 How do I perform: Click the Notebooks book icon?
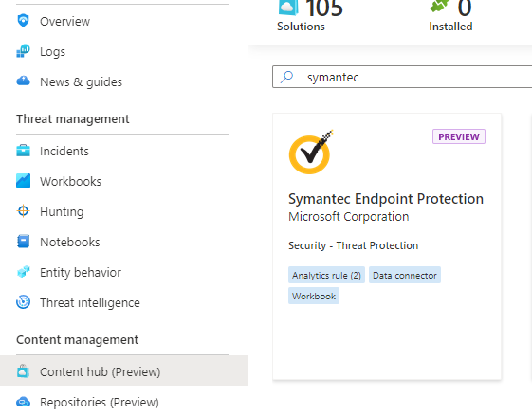pos(23,242)
